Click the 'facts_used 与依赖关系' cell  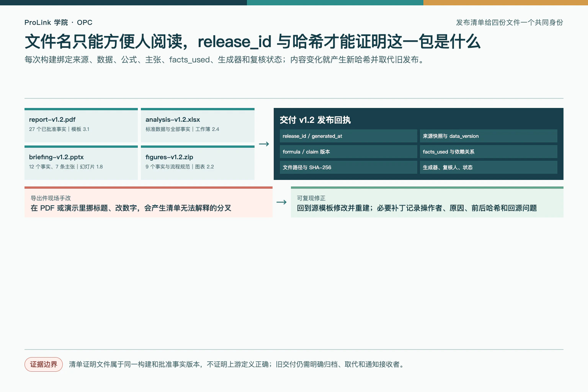click(488, 152)
